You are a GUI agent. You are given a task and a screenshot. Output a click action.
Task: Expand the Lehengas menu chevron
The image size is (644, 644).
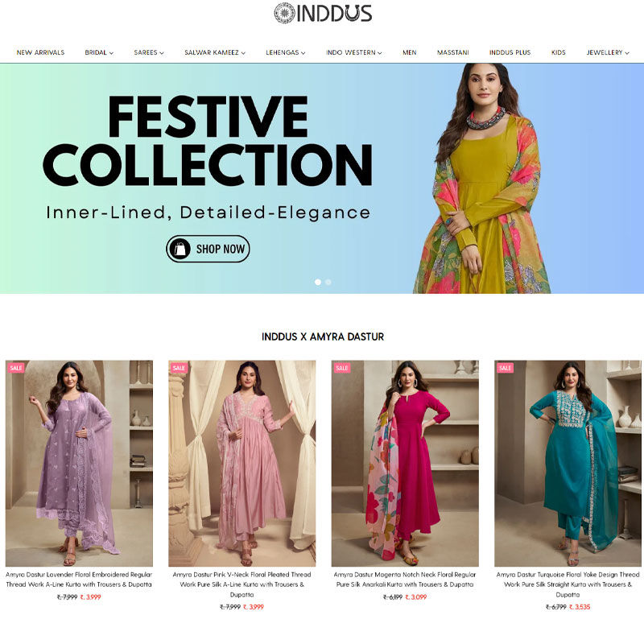tap(303, 53)
